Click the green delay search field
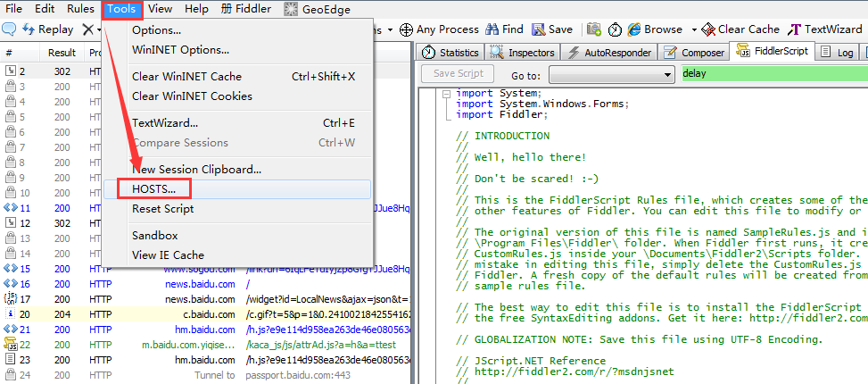 (x=774, y=73)
